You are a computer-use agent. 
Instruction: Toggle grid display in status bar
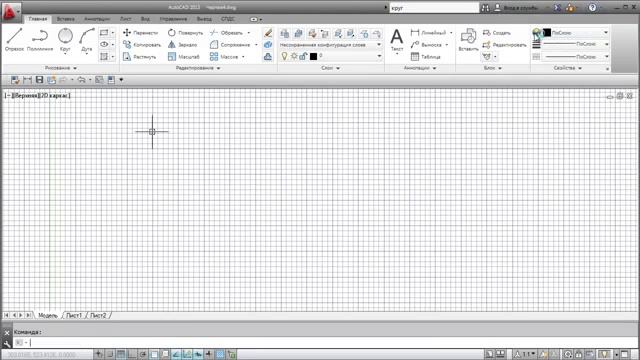point(121,354)
